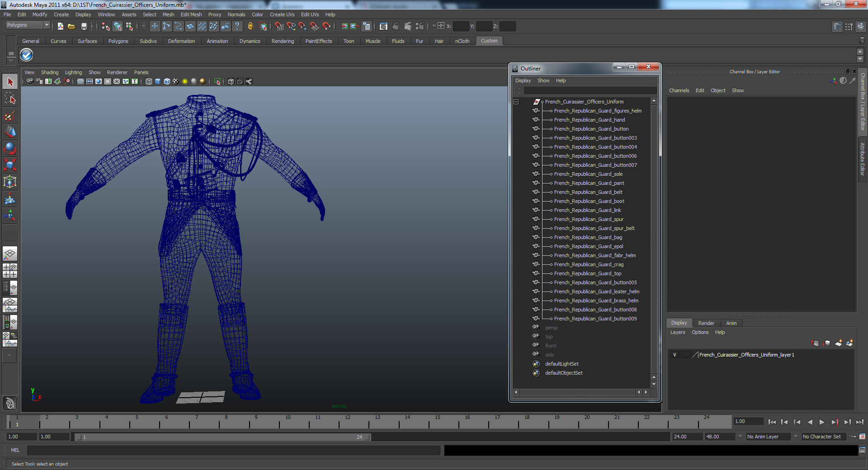Screen dimensions: 868x470
Task: Click the custom shelf checkmark button
Action: (27, 55)
